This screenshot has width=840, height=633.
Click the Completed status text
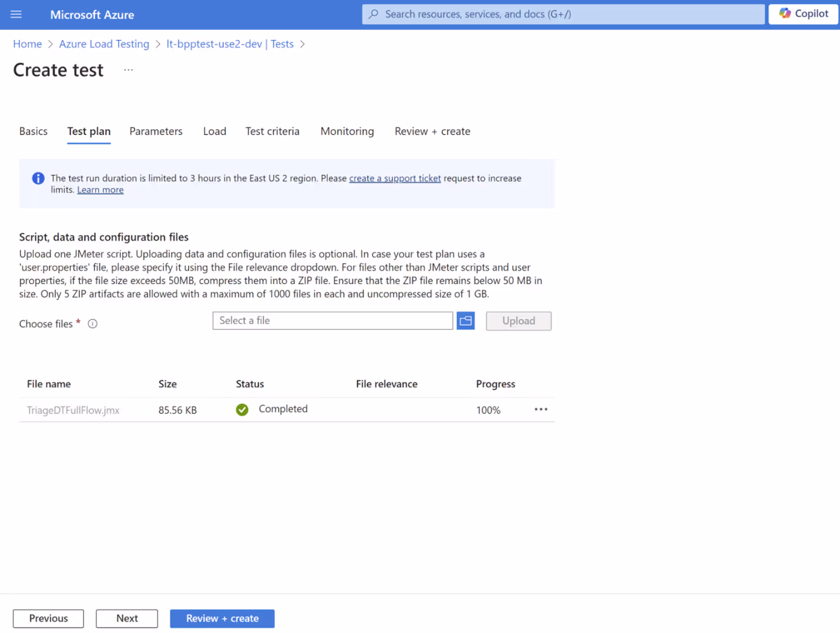[x=283, y=409]
